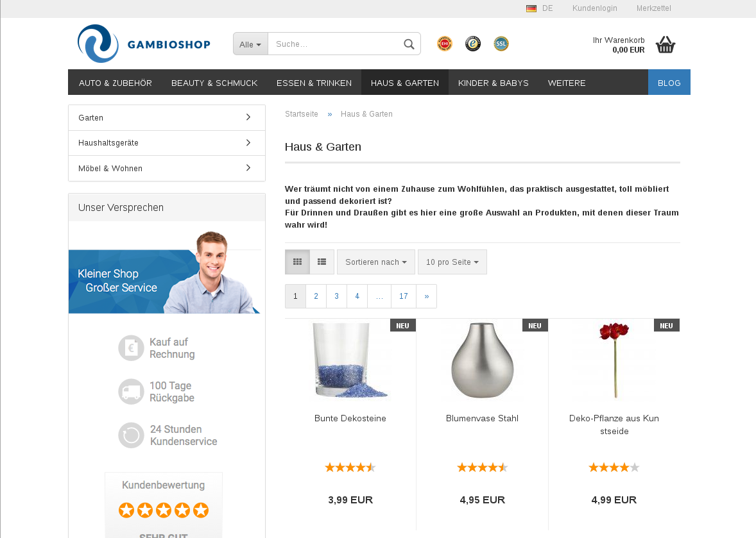
Task: Open the Essen & Trinken menu
Action: tap(314, 83)
